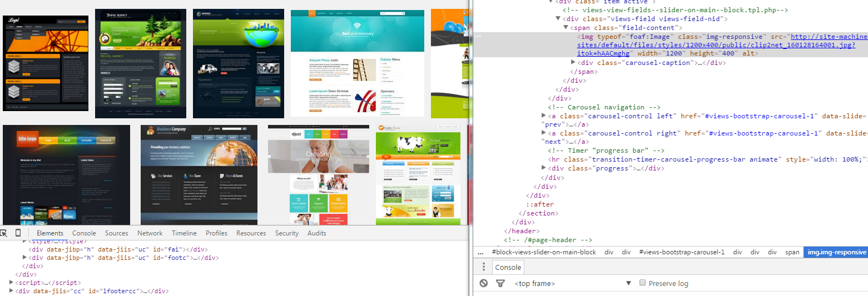Open the Sources tab
868x296 pixels.
116,233
